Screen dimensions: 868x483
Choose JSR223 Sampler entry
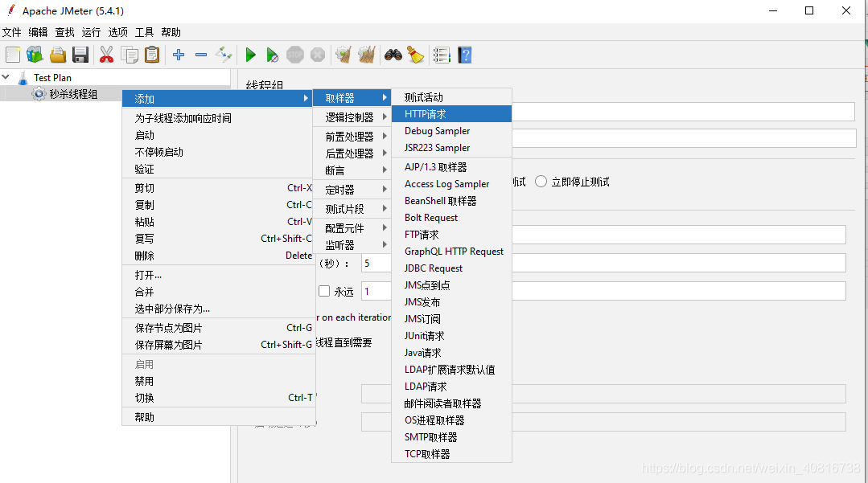pos(451,148)
